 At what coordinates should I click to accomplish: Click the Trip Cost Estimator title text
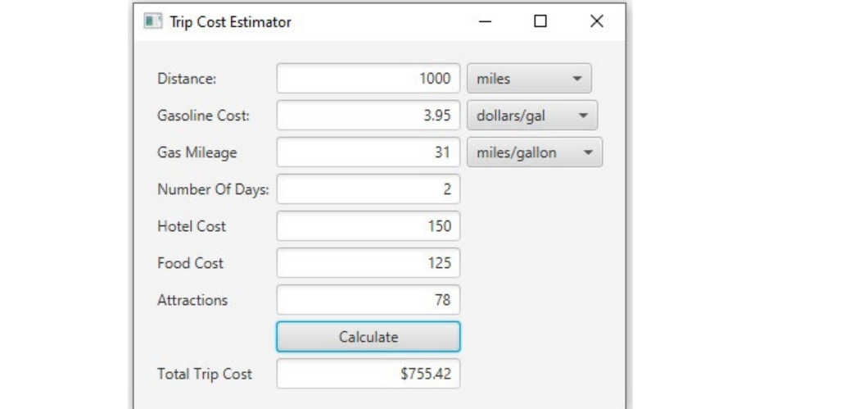[x=230, y=22]
